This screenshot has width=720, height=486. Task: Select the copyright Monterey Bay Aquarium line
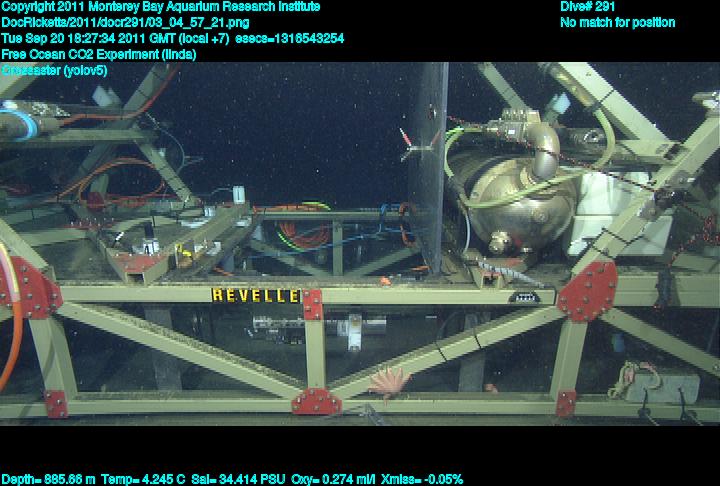[161, 7]
